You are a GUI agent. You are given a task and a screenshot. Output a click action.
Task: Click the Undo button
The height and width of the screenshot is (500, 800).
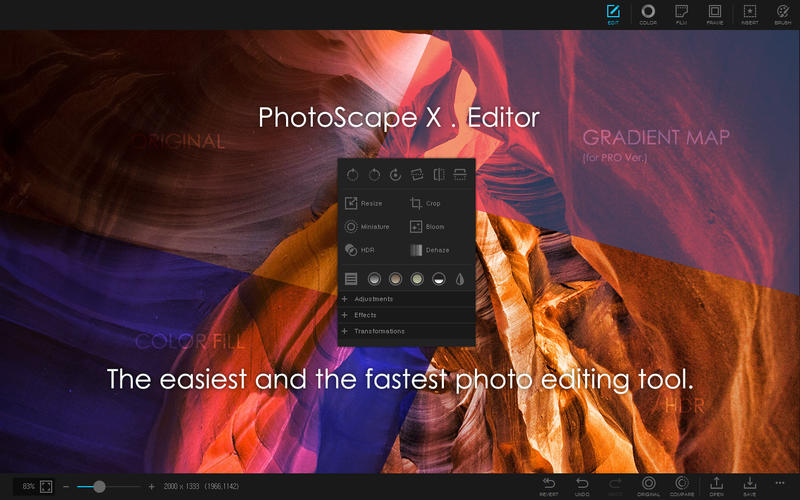tap(582, 487)
